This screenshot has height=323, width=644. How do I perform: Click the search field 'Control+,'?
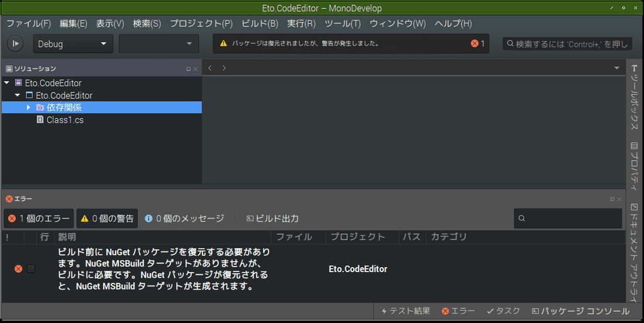click(567, 43)
